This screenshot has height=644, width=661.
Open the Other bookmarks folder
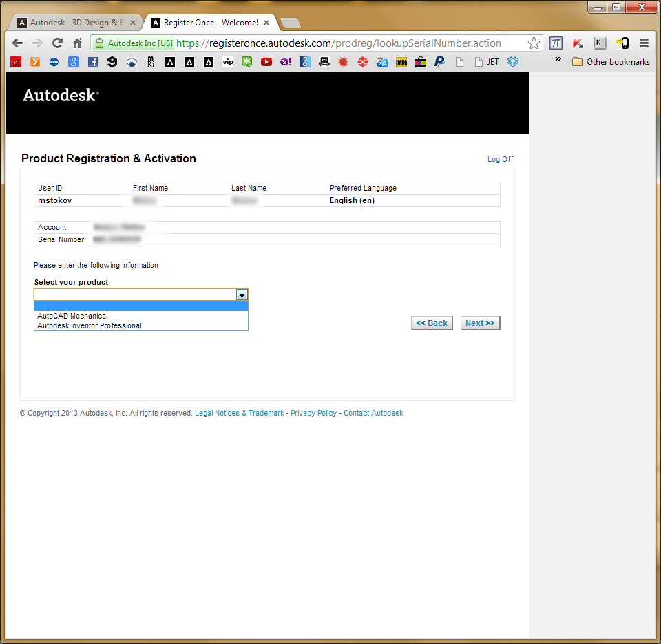[611, 62]
